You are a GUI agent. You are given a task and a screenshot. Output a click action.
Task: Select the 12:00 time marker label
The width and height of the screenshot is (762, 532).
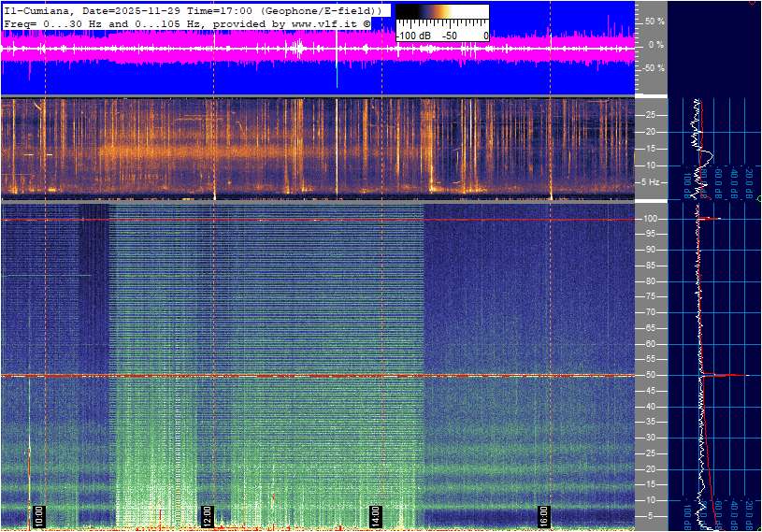tap(208, 515)
